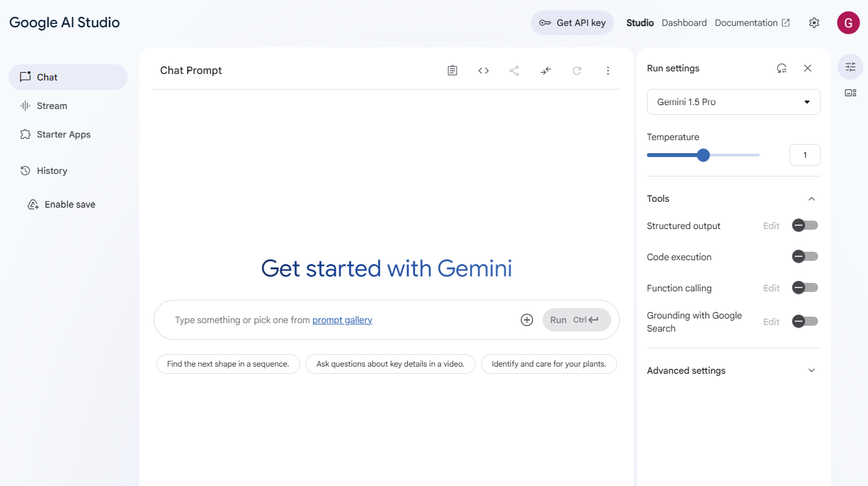
Task: Switch to the Stream sidebar item
Action: pyautogui.click(x=52, y=106)
